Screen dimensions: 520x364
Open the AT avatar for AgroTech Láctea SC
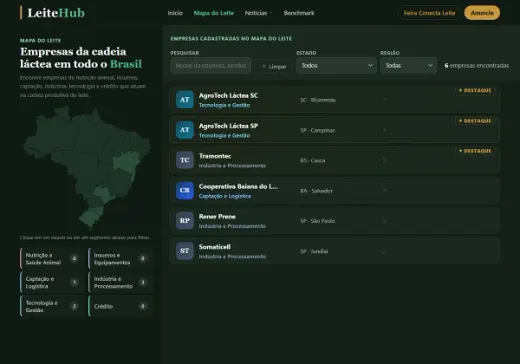185,100
